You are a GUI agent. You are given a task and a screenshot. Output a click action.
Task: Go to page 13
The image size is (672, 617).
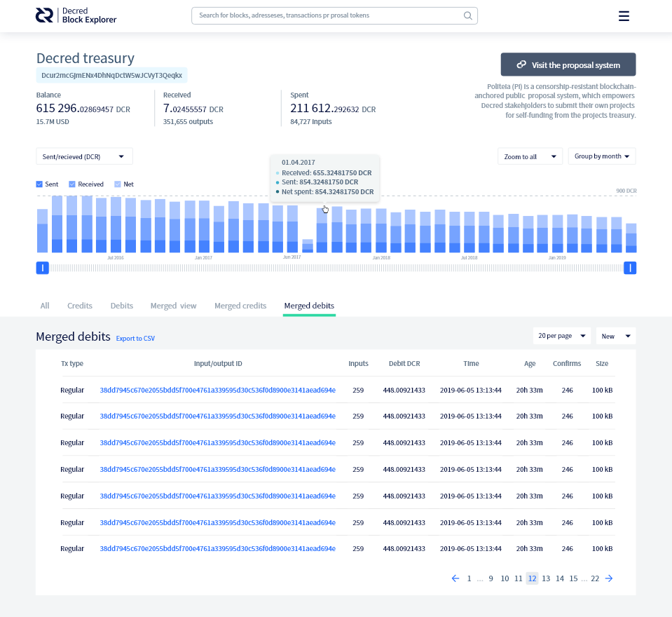pos(546,578)
